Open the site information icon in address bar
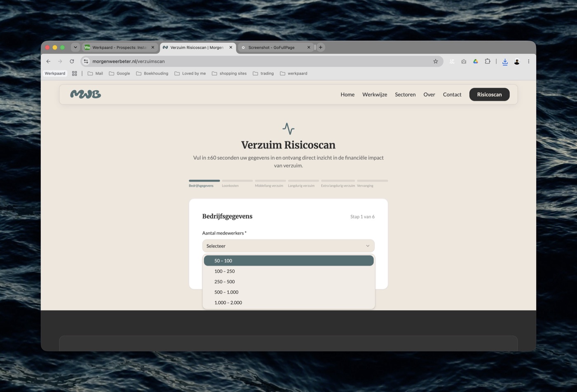 coord(86,61)
